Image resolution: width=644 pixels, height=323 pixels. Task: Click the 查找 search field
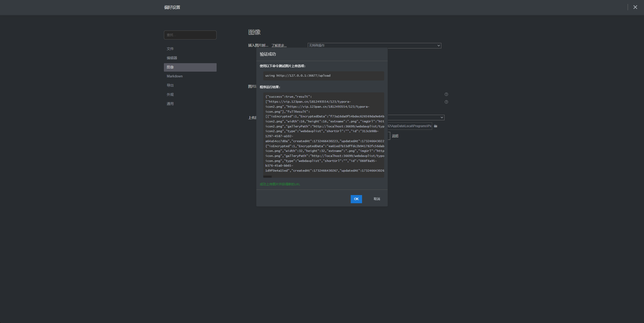(190, 35)
